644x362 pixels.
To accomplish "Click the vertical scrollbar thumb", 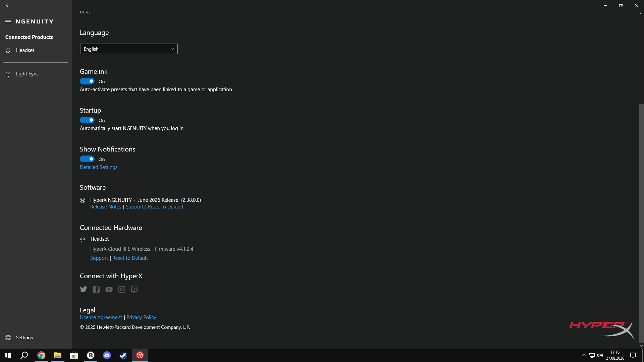I will 641,223.
